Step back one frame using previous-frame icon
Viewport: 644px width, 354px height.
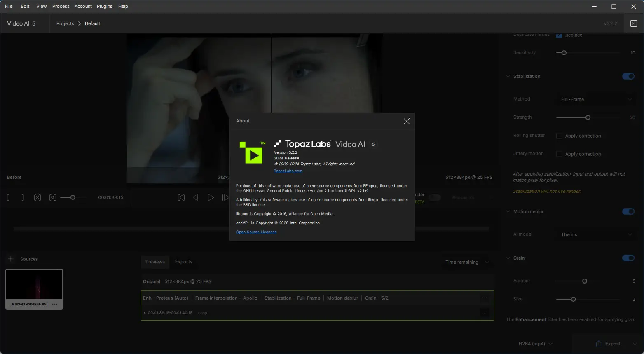tap(196, 197)
